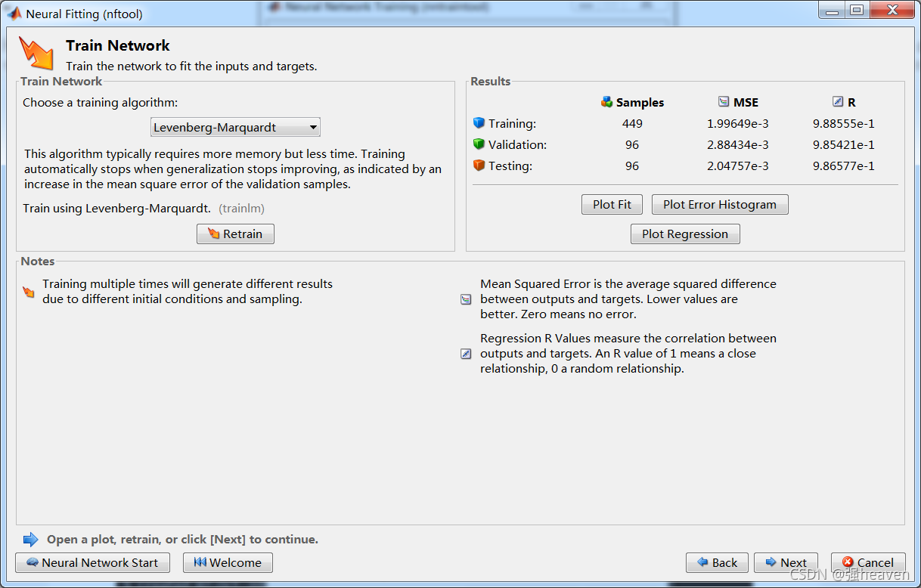Click the MSE column header icon
This screenshot has height=588, width=921.
click(724, 102)
